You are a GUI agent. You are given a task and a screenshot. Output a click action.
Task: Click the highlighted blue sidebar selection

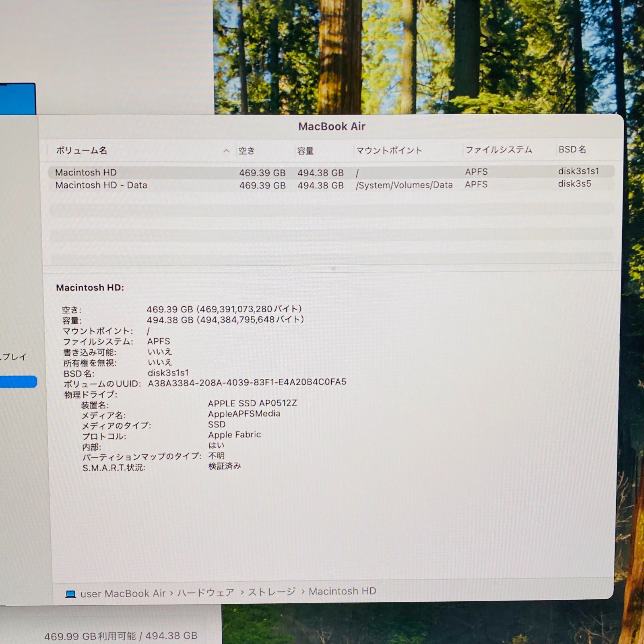pos(18,382)
